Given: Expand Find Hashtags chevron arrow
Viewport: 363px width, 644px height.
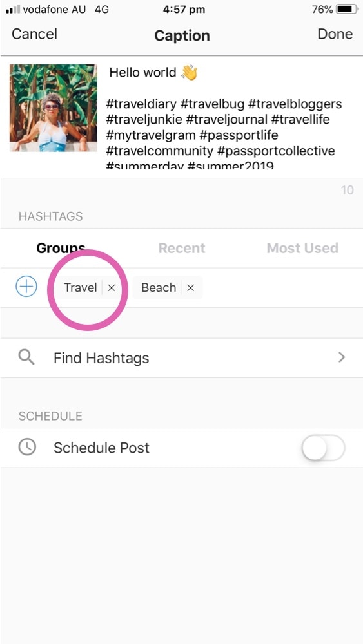Looking at the screenshot, I should pos(341,357).
